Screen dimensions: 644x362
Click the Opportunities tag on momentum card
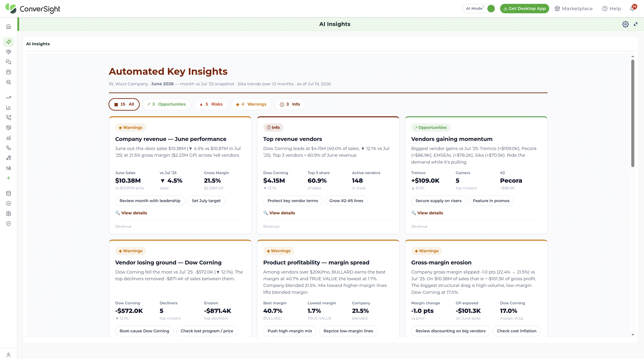pyautogui.click(x=431, y=127)
